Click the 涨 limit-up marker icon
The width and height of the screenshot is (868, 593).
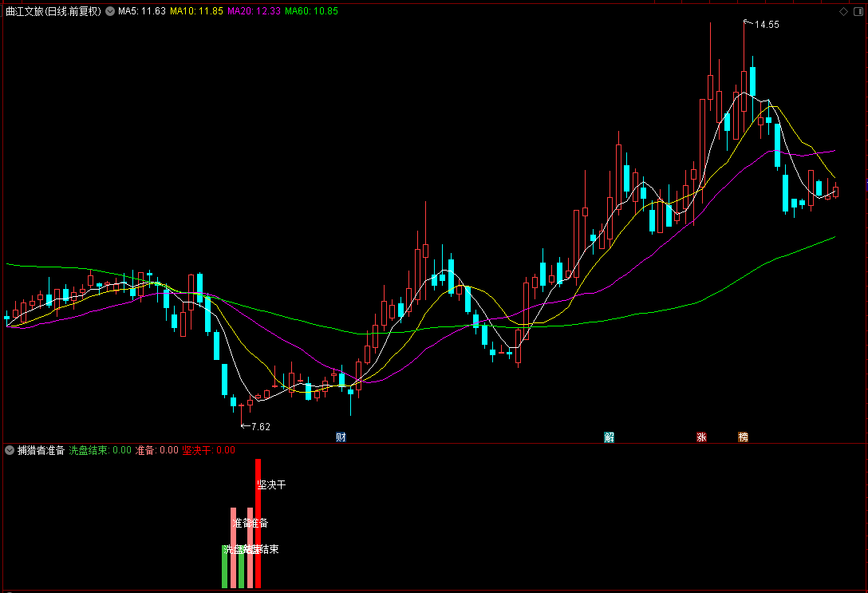click(701, 437)
